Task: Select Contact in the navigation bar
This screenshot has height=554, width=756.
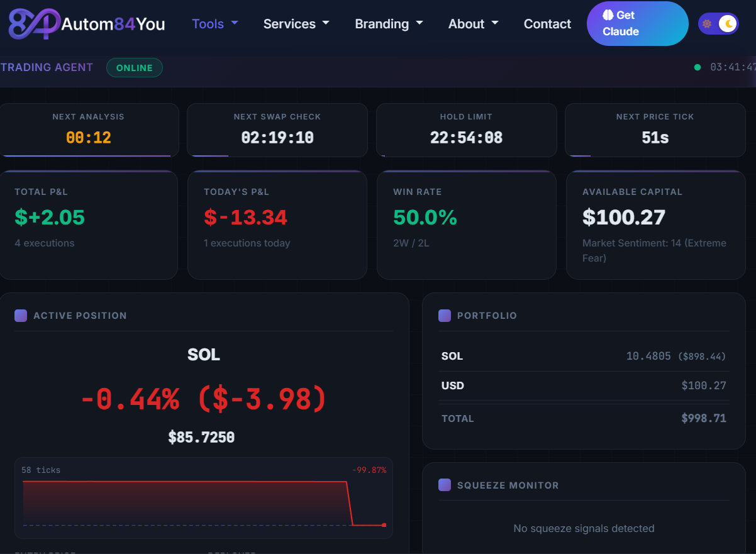Action: coord(547,23)
